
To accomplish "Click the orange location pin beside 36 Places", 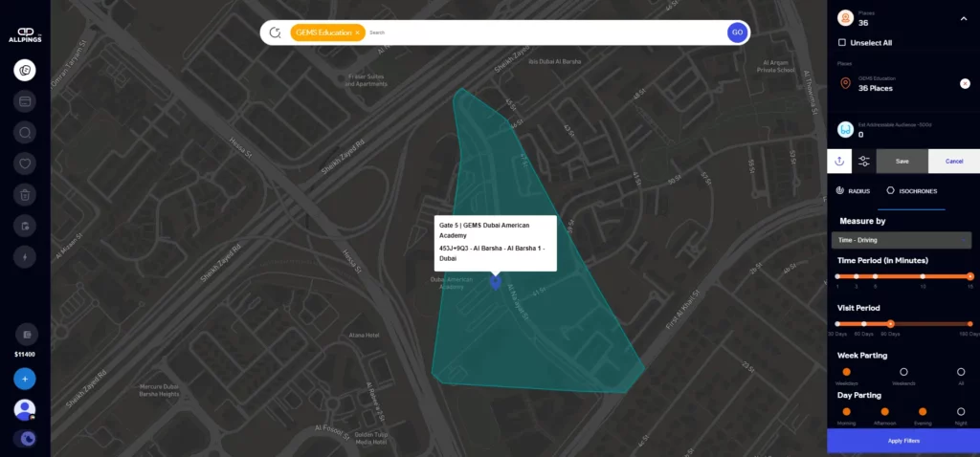I will point(845,83).
